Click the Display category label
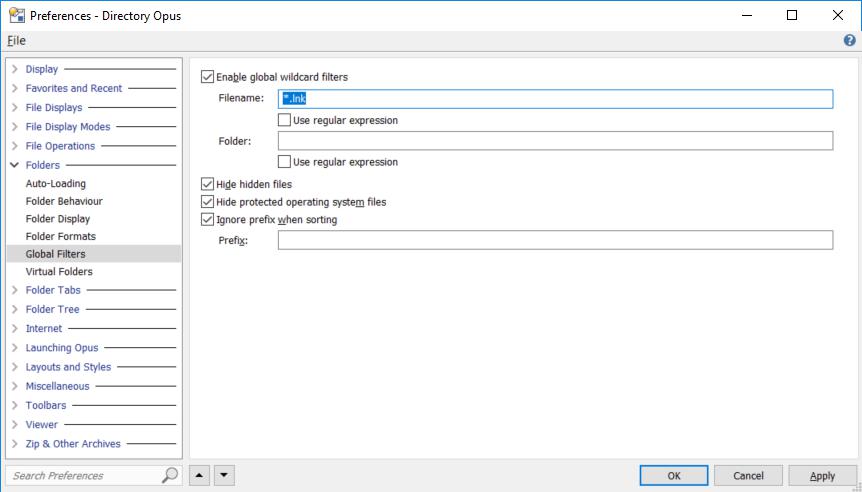Screen dimensions: 862x492 pos(42,69)
